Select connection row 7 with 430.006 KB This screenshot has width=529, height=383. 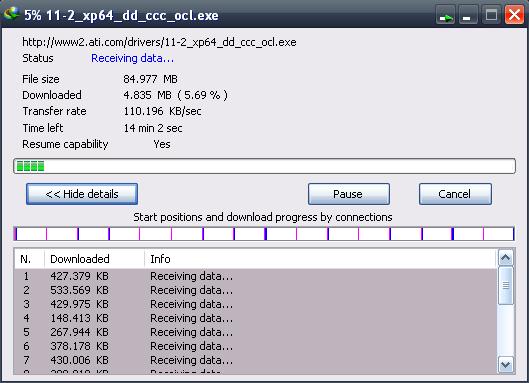[x=255, y=360]
